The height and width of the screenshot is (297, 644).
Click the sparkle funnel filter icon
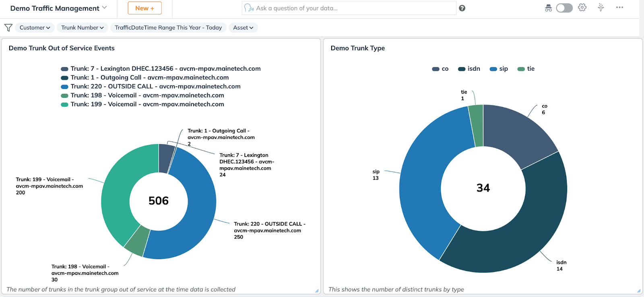(x=601, y=8)
